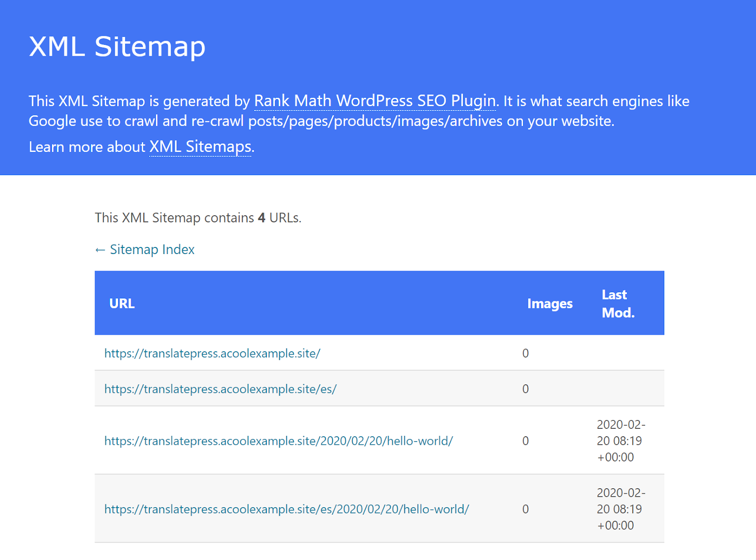Click the images count for English hello-world row
Viewport: 756px width, 560px height.
[525, 441]
